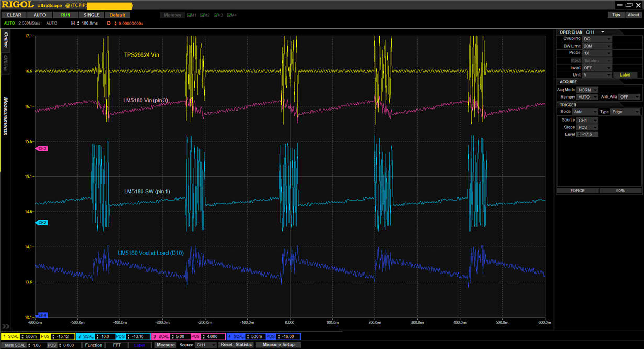644x349 pixels.
Task: Open the trigger Slope dropdown set to POS
Action: (x=588, y=128)
